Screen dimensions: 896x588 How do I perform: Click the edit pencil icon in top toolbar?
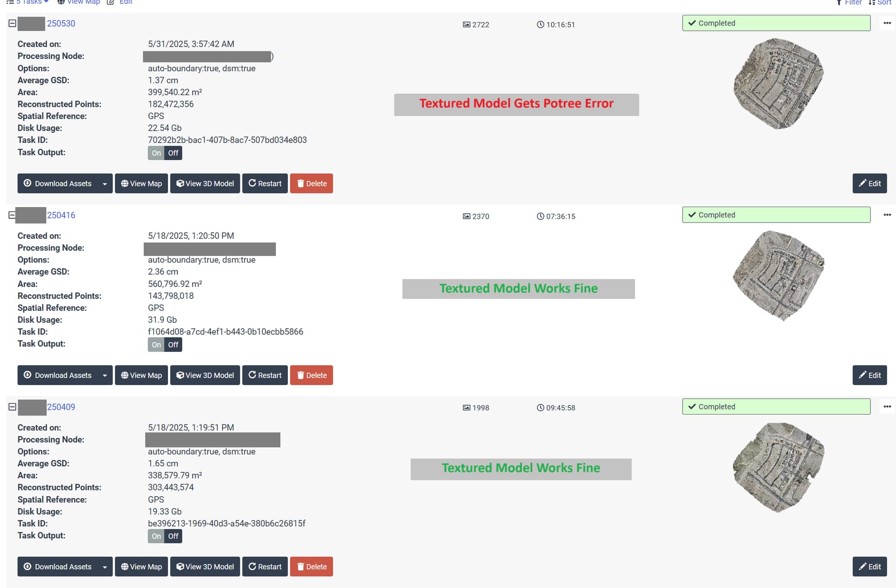[110, 2]
